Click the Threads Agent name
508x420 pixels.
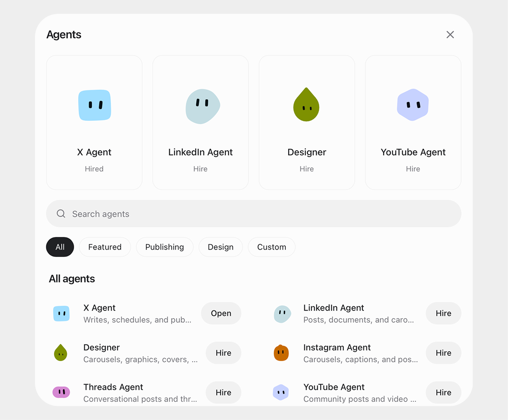[x=113, y=387]
